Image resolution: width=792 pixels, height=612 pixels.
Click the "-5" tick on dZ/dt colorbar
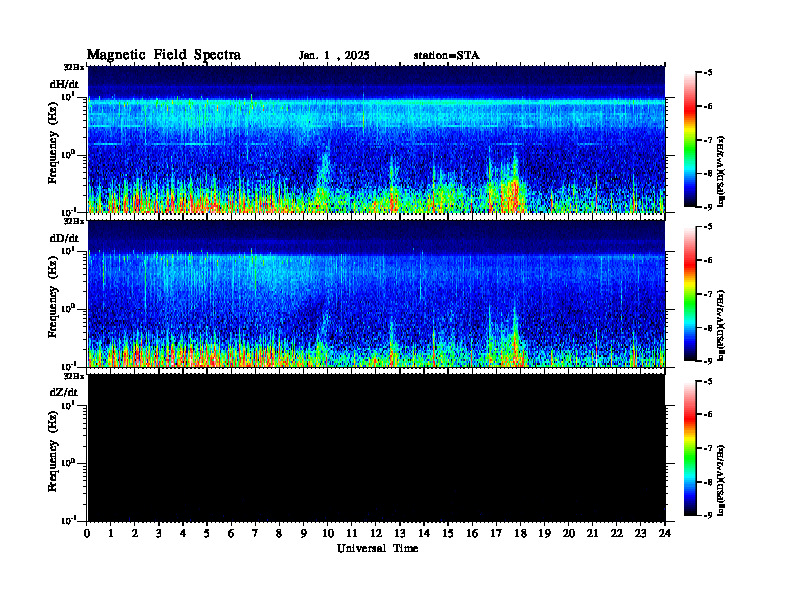tap(709, 381)
